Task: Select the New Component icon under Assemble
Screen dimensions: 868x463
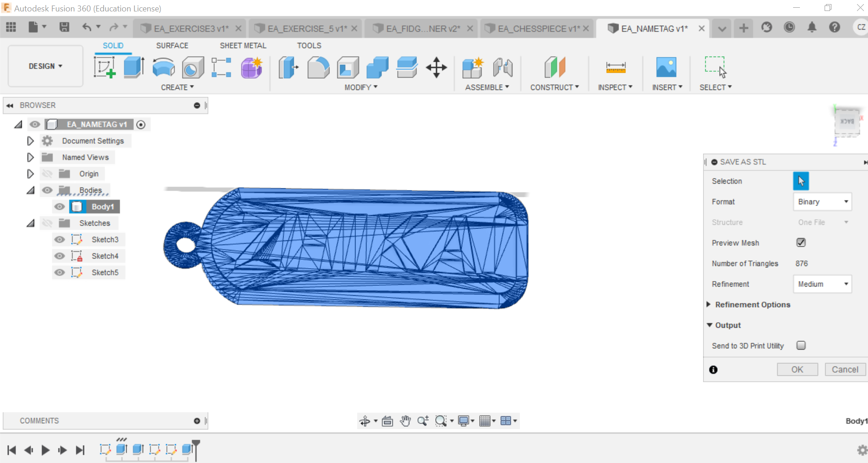Action: point(473,67)
